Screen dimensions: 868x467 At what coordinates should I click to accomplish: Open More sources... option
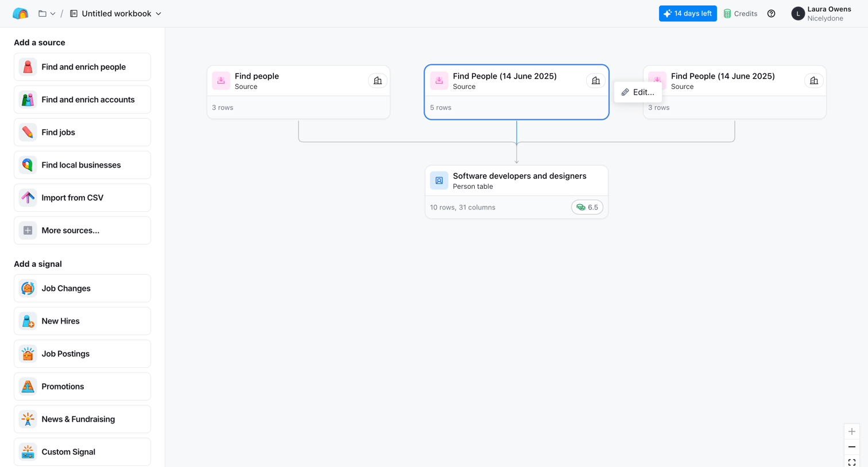click(x=82, y=231)
